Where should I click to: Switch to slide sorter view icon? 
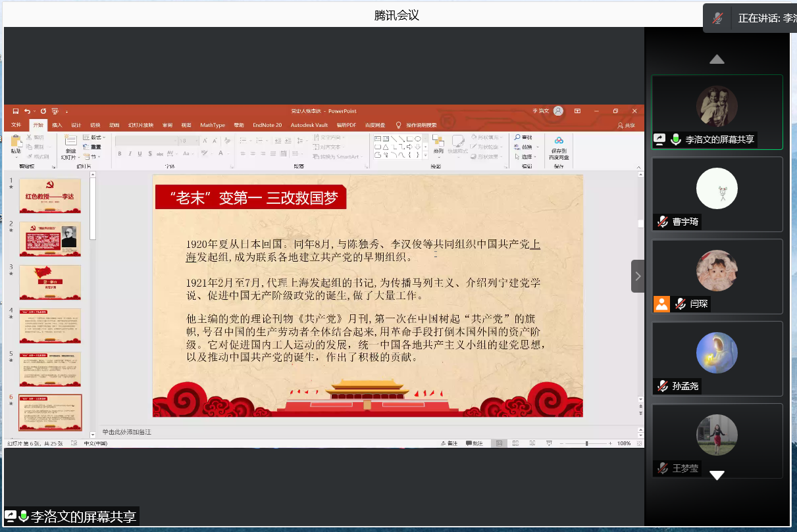pyautogui.click(x=515, y=444)
